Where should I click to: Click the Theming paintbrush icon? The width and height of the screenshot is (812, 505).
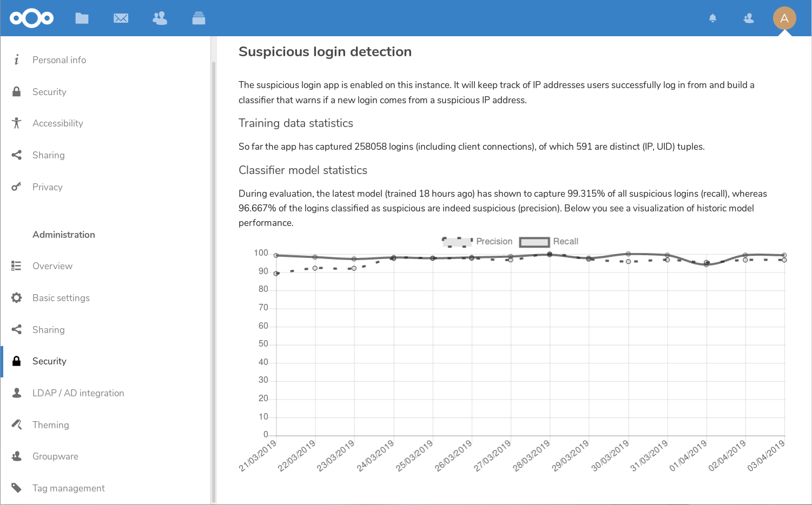pos(16,424)
